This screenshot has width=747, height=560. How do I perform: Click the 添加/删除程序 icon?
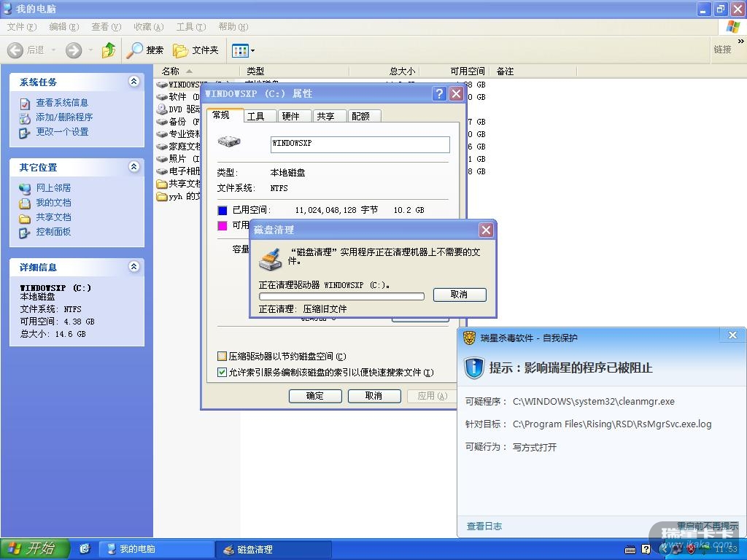point(25,118)
